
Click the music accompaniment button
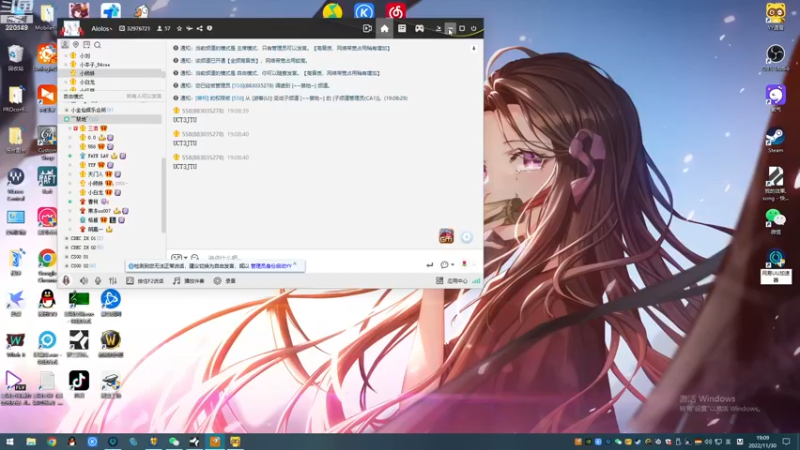pos(188,281)
